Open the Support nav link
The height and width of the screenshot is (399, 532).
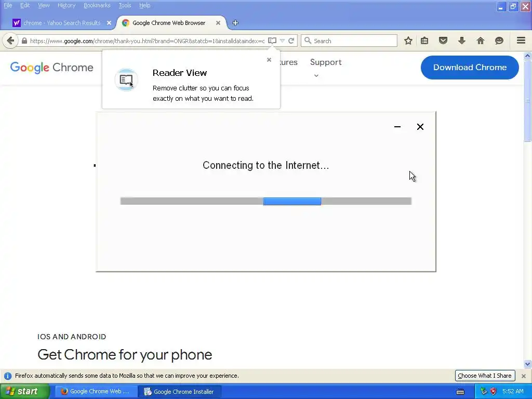[326, 62]
